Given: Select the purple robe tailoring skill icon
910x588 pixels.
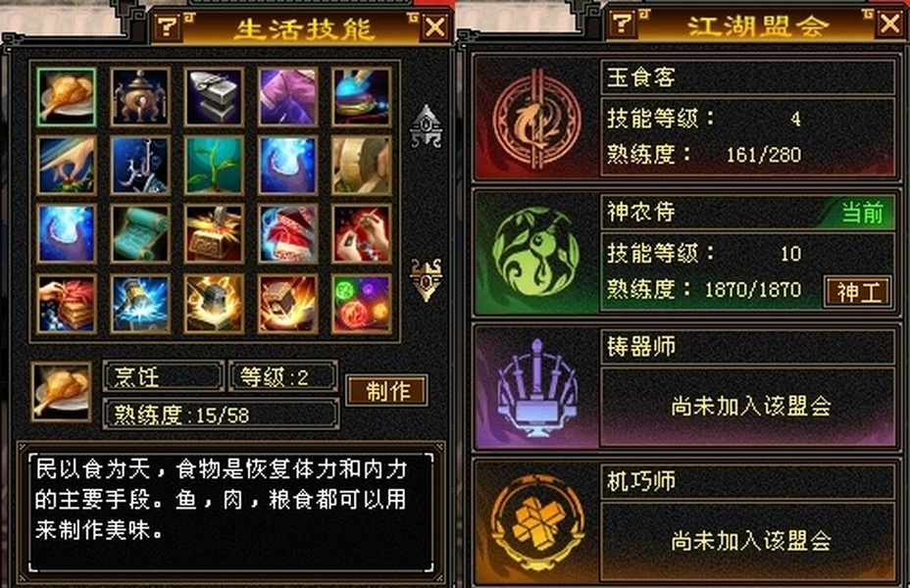Looking at the screenshot, I should coord(288,97).
